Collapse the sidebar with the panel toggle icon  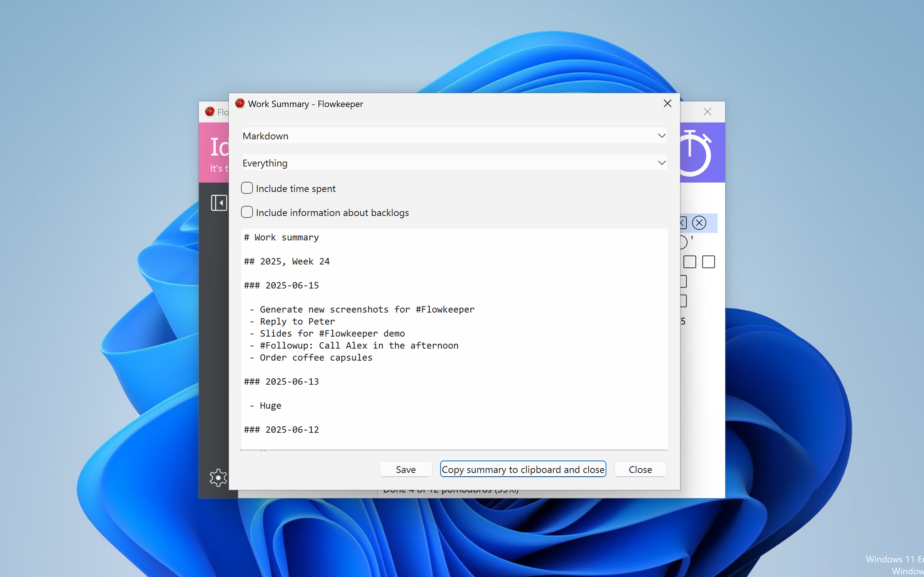219,202
